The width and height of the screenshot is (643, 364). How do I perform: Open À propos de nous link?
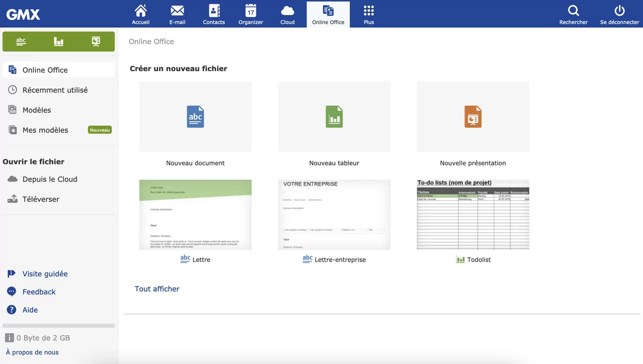tap(32, 352)
